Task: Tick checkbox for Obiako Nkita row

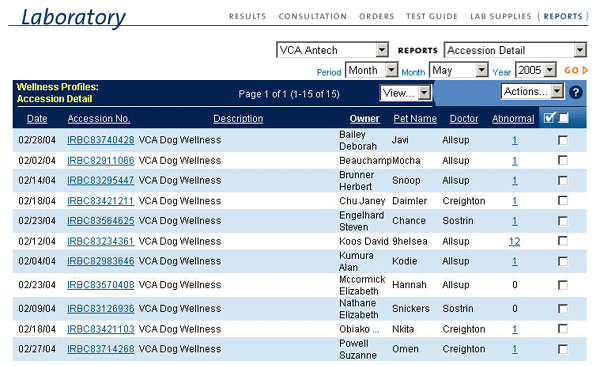Action: 563,328
